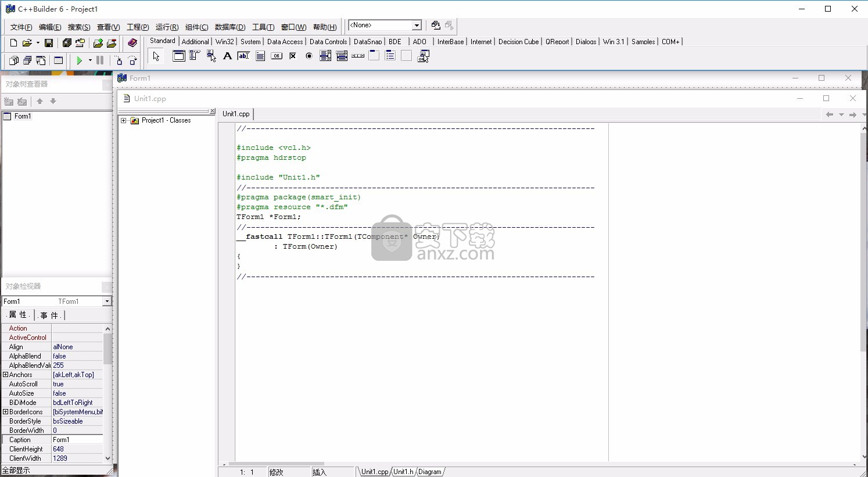The image size is (868, 477).
Task: Switch to the Win32 palette tab
Action: (x=225, y=42)
